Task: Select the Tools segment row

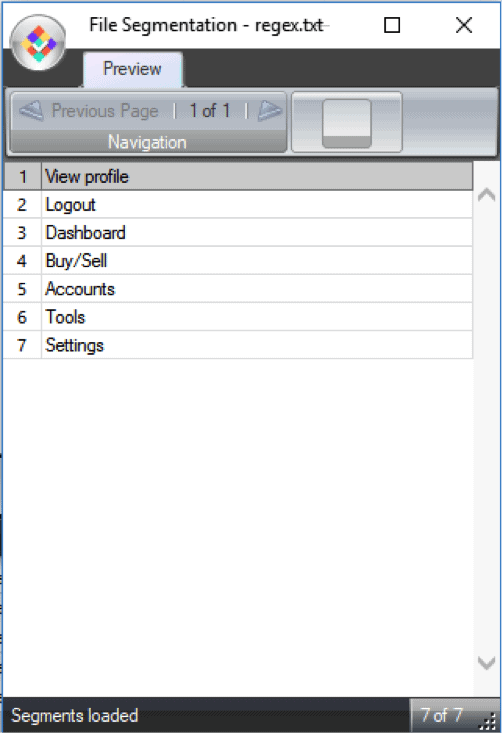Action: pos(238,316)
